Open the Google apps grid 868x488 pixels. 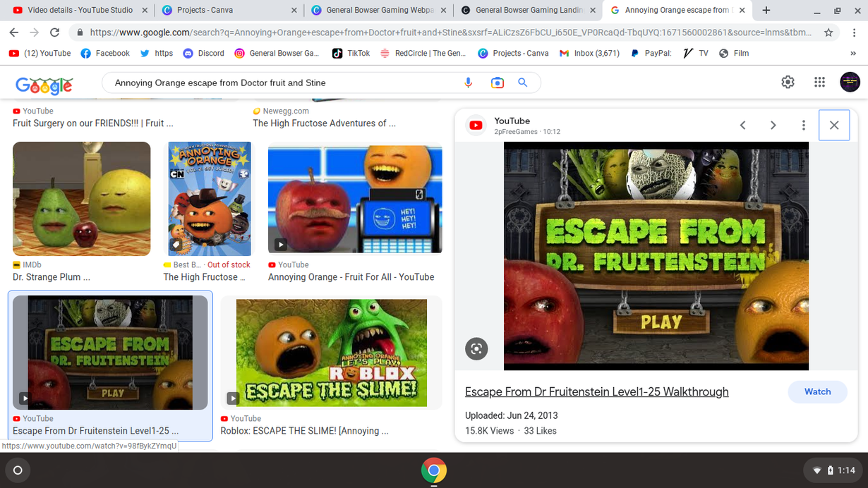pos(819,83)
